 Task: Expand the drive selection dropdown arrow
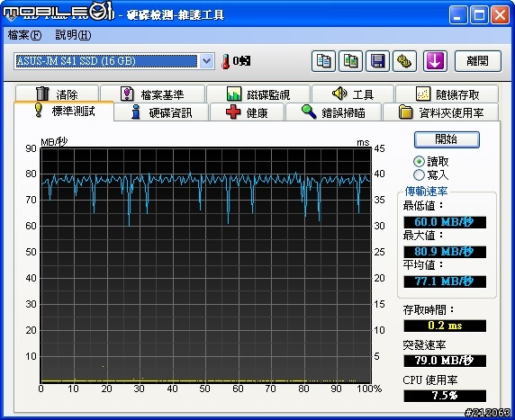pos(206,61)
